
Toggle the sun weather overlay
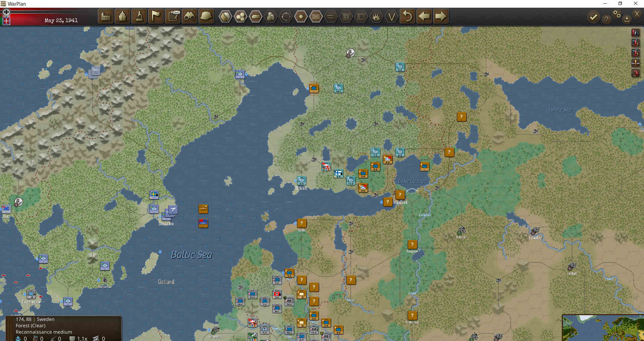(x=301, y=16)
